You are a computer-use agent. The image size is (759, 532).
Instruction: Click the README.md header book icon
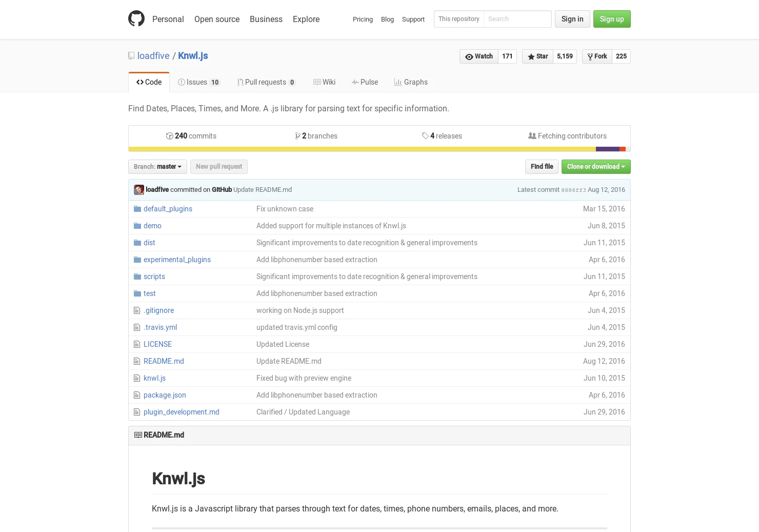[138, 435]
